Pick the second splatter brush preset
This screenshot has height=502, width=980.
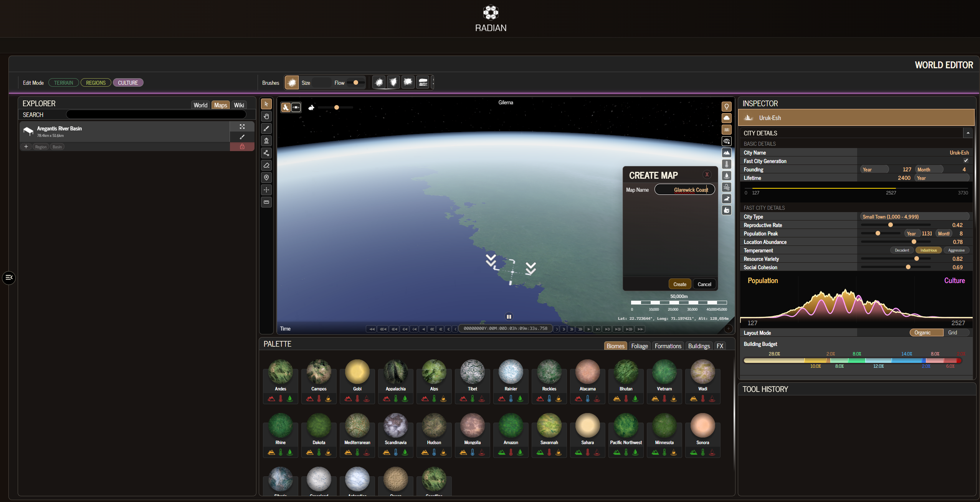(393, 82)
